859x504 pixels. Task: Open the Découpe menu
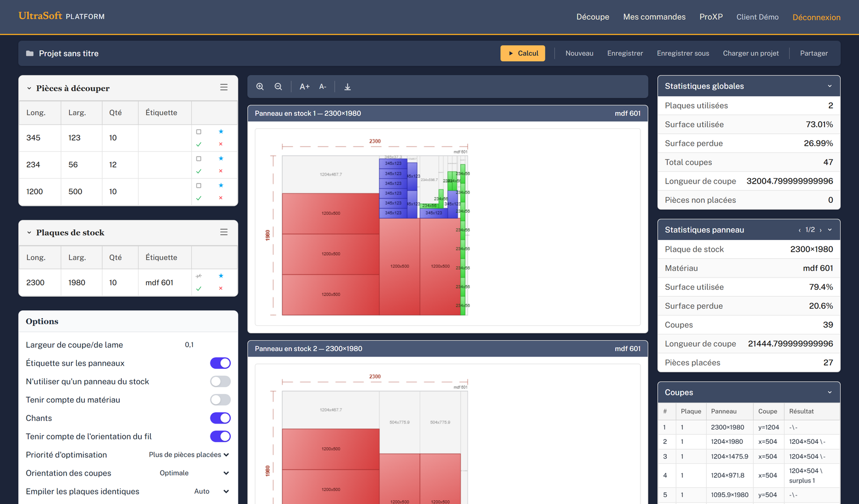click(593, 17)
